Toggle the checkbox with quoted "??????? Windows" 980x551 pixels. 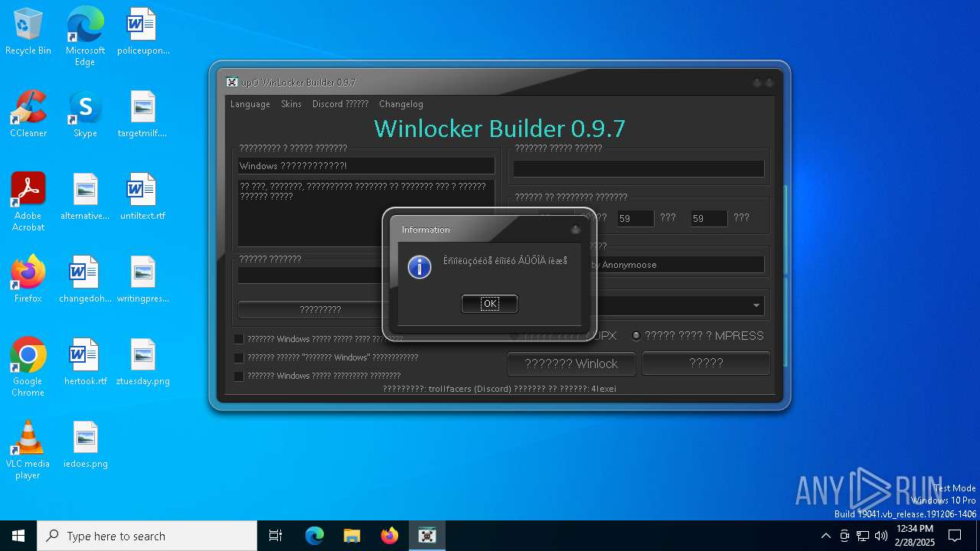tap(239, 357)
